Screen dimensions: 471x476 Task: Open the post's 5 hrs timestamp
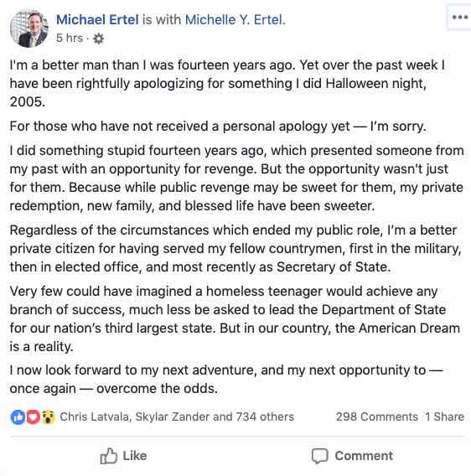70,38
